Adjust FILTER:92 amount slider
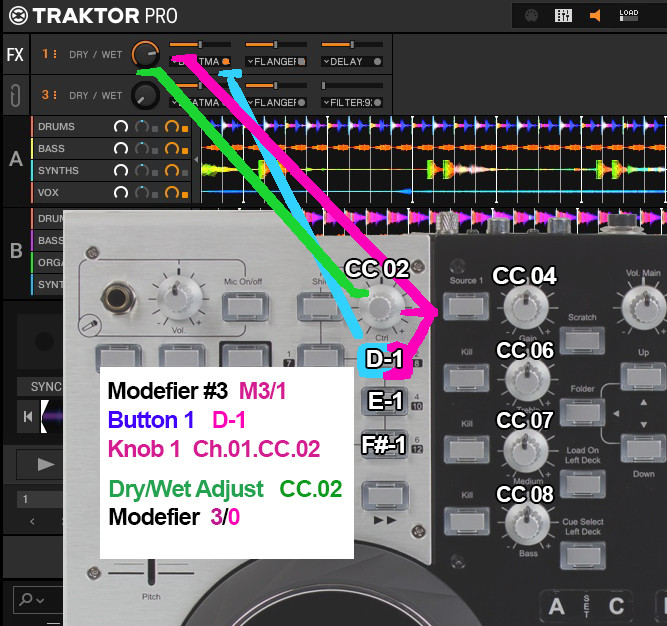This screenshot has height=626, width=667. point(352,85)
